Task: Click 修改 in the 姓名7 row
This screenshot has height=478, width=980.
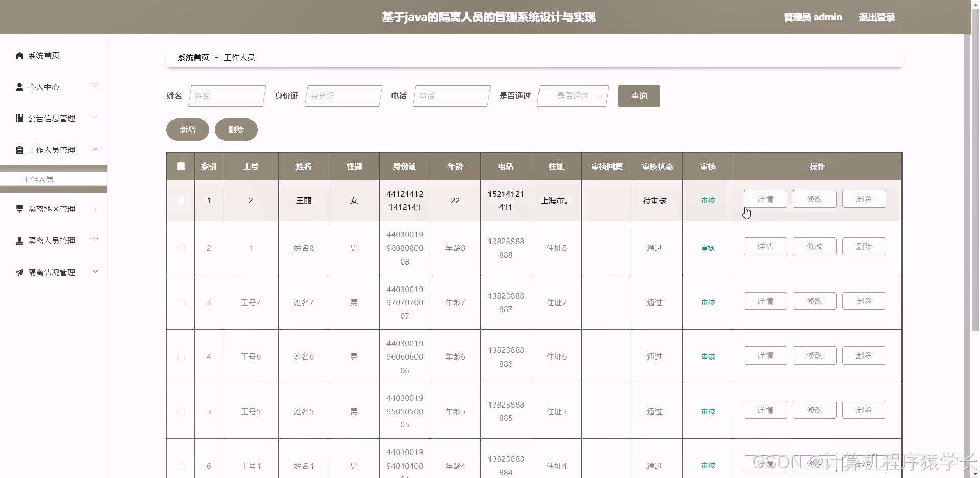Action: [815, 301]
